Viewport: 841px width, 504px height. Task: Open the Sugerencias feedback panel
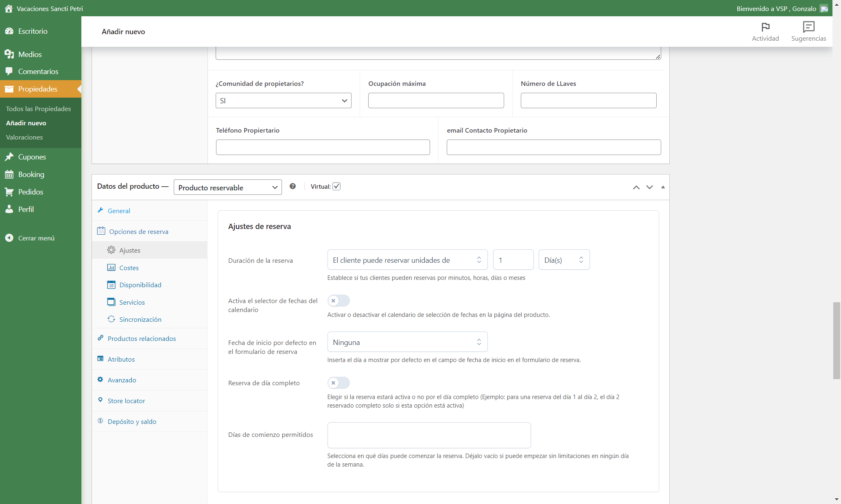(808, 32)
